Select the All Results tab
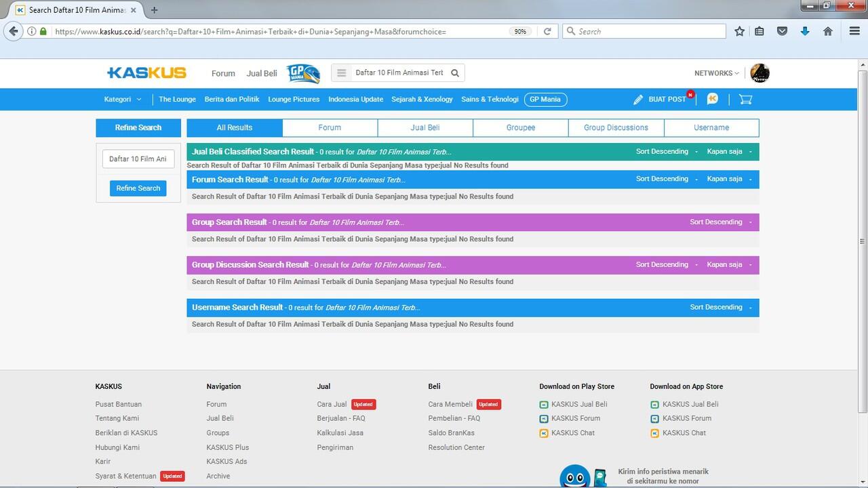Screen dimensions: 868x488 [235, 127]
